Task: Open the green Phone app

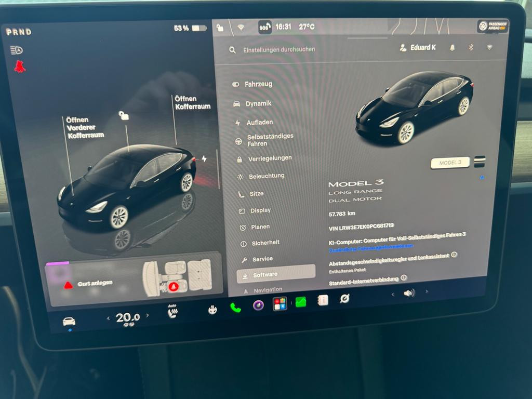Action: coord(235,308)
